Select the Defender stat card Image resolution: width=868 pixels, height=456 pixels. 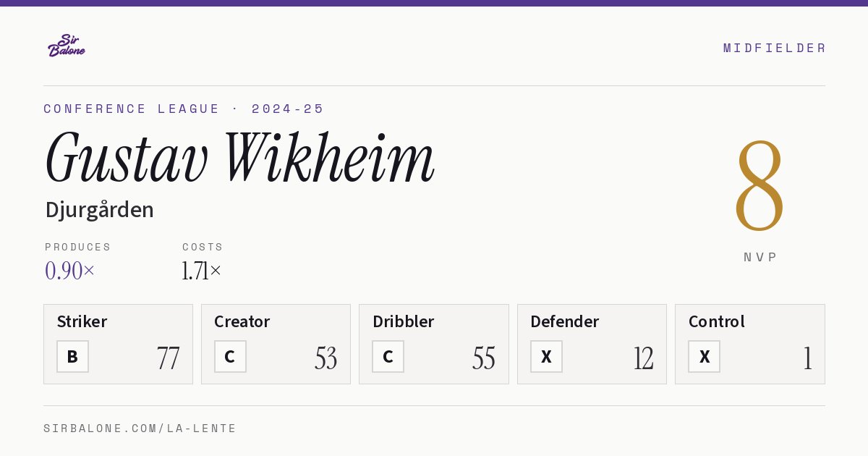click(x=592, y=344)
